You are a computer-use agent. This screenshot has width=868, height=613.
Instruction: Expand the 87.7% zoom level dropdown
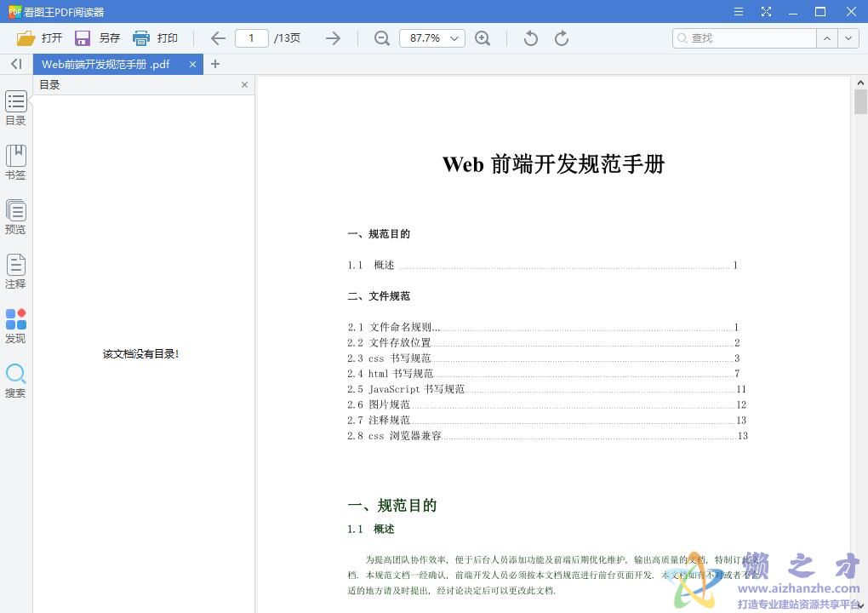454,37
